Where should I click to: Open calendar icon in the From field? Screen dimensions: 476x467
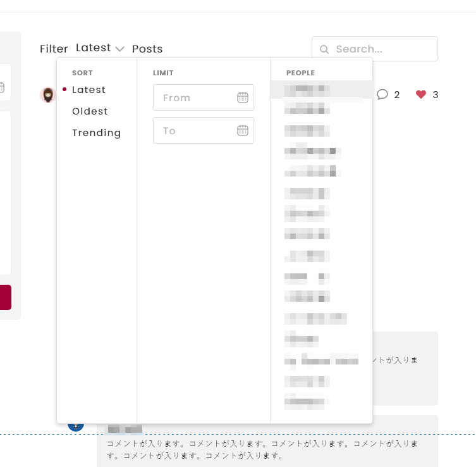[x=243, y=97]
